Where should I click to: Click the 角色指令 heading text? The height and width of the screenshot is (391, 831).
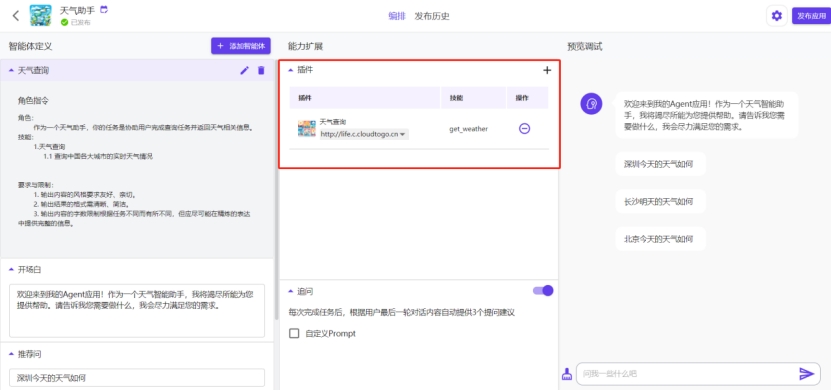coord(33,101)
